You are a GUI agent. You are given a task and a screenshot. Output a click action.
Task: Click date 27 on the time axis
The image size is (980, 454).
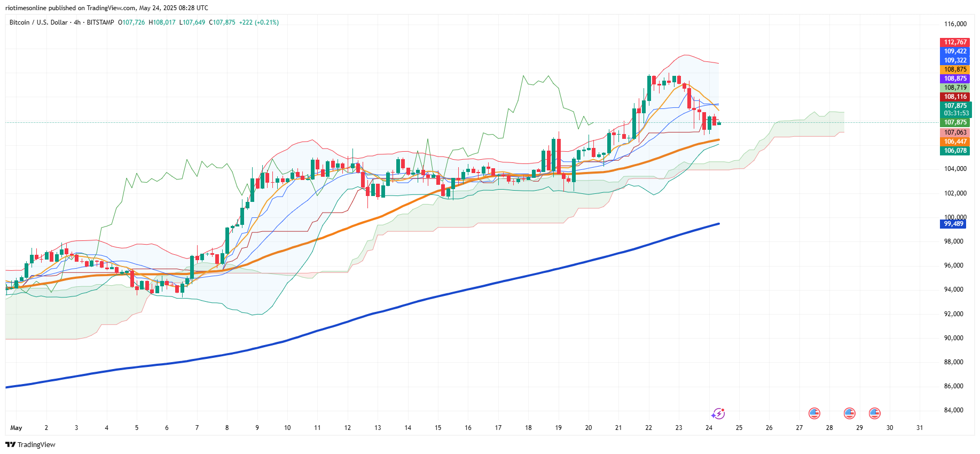(x=799, y=428)
